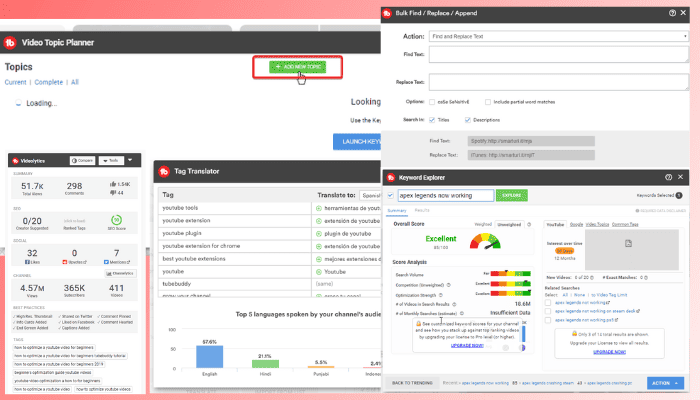700x400 pixels.
Task: Click the add icon beside herramientas de youtube
Action: point(319,208)
